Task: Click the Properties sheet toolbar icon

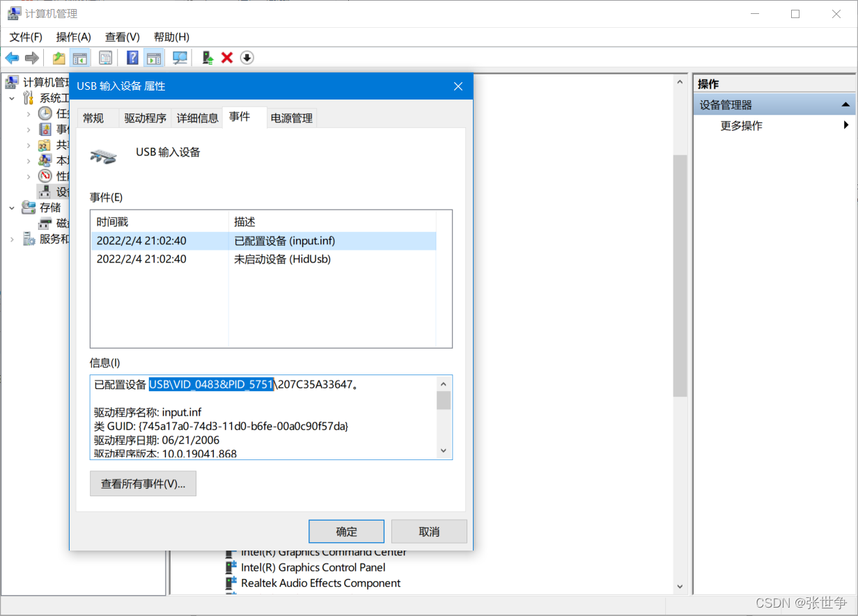Action: [105, 58]
